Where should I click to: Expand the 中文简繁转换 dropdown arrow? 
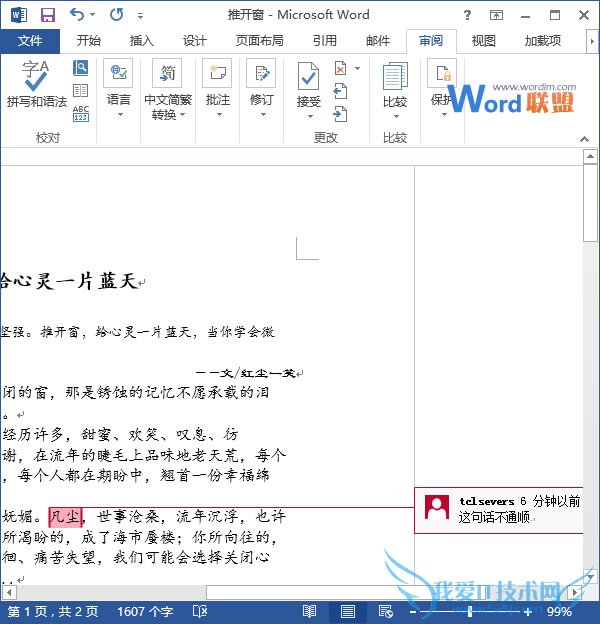[183, 115]
